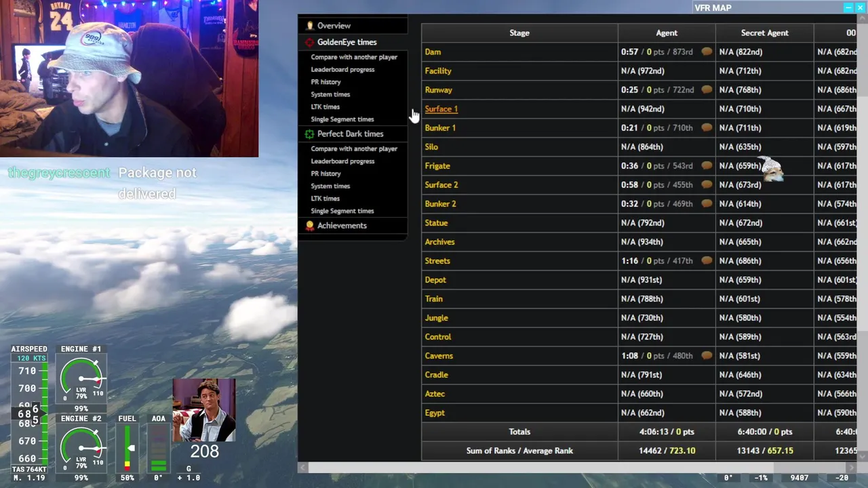Click the bronze icon in Runway Agent cell
The height and width of the screenshot is (488, 868).
pos(707,89)
